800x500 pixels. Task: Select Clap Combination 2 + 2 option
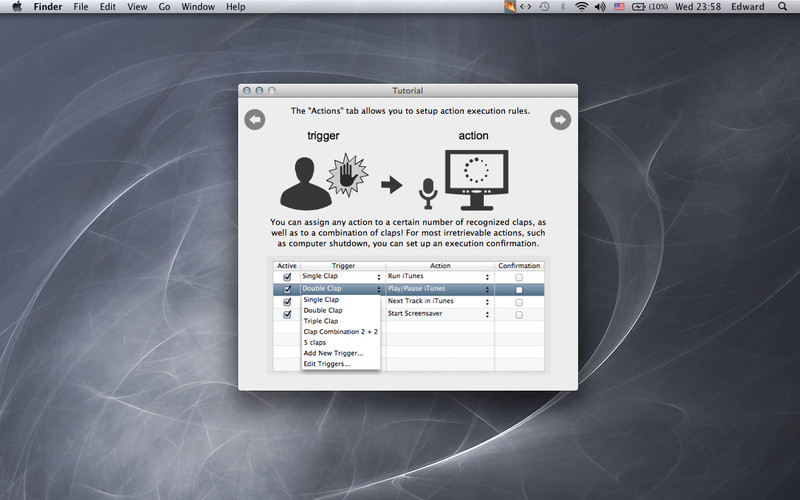click(340, 331)
